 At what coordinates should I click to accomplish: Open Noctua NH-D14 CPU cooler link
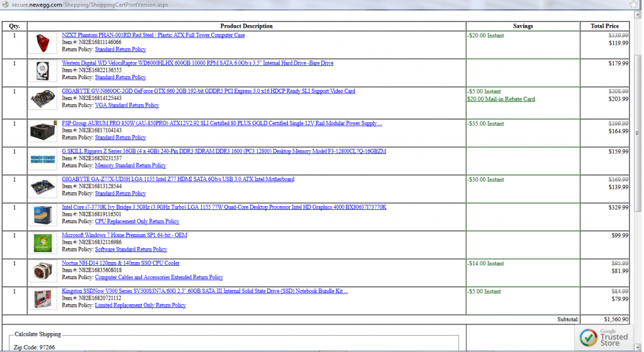tap(120, 263)
